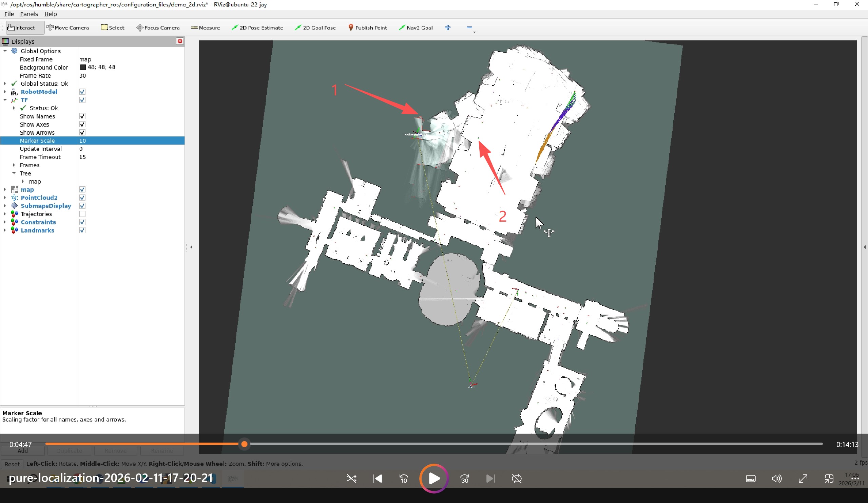Click the video progress slider handle
The image size is (868, 503).
244,444
